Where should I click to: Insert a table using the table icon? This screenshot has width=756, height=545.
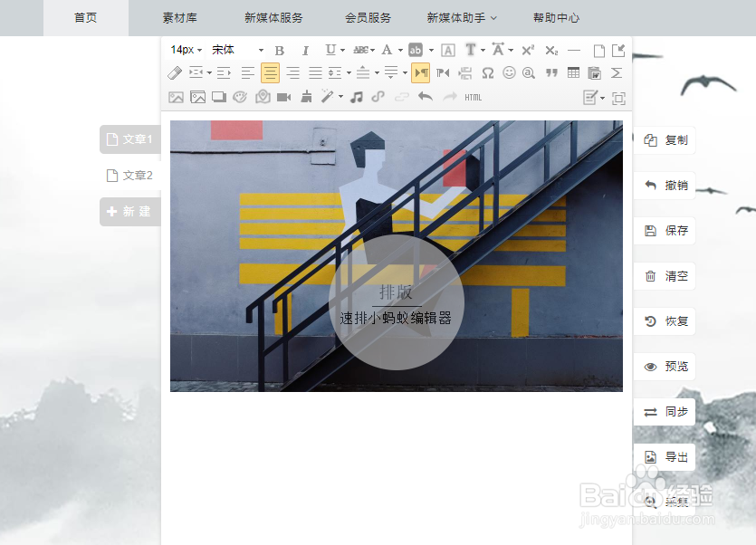tap(574, 72)
